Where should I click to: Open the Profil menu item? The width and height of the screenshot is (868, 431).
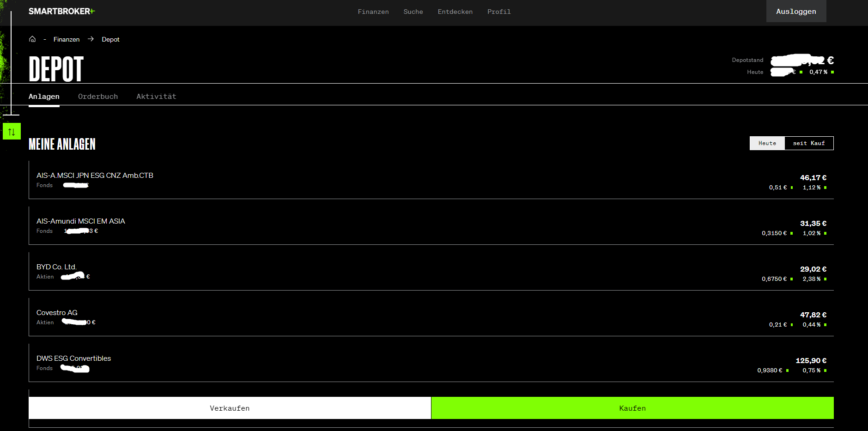point(499,12)
